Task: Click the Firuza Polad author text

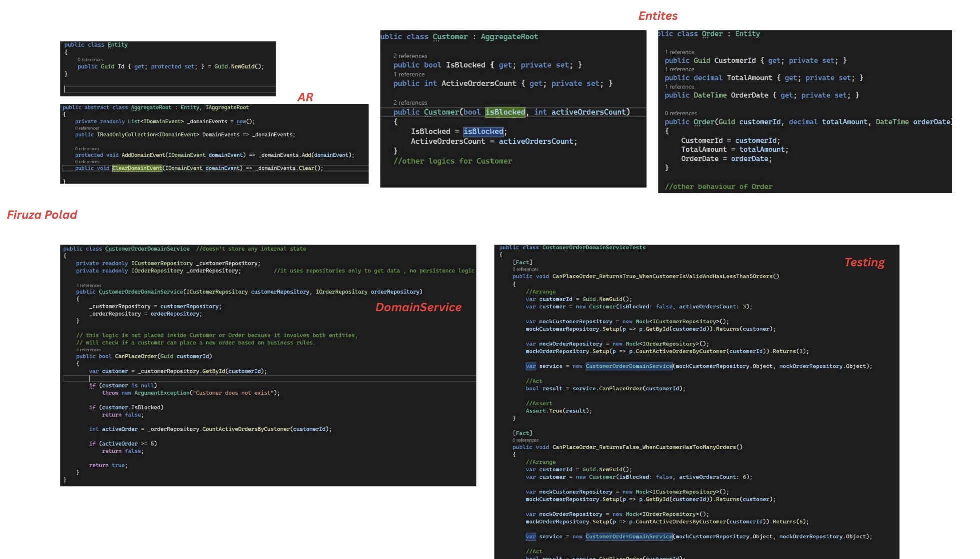Action: tap(42, 215)
